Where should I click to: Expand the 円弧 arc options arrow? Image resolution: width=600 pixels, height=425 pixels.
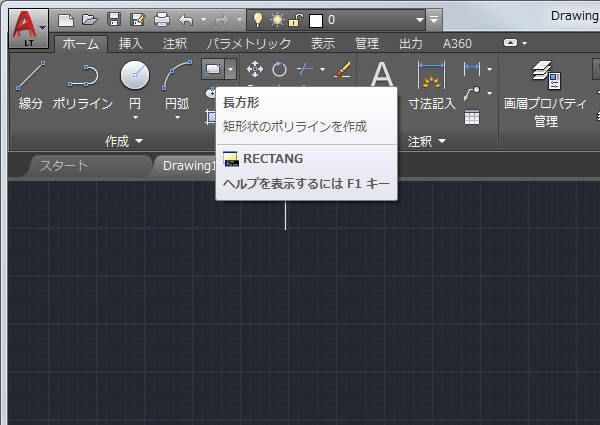[x=177, y=117]
